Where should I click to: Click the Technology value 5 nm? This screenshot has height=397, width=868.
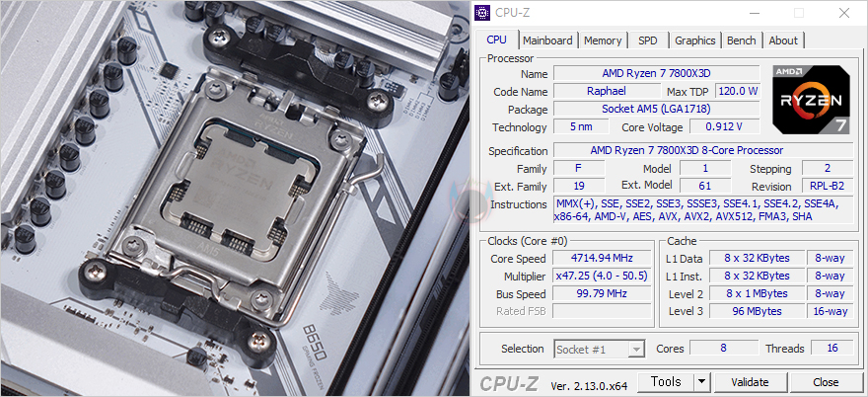pyautogui.click(x=581, y=126)
